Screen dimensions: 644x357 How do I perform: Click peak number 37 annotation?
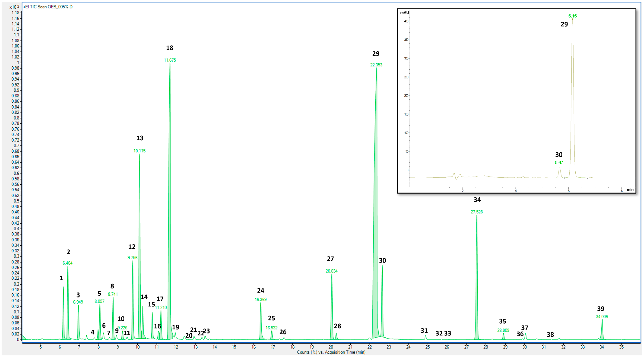tap(525, 328)
